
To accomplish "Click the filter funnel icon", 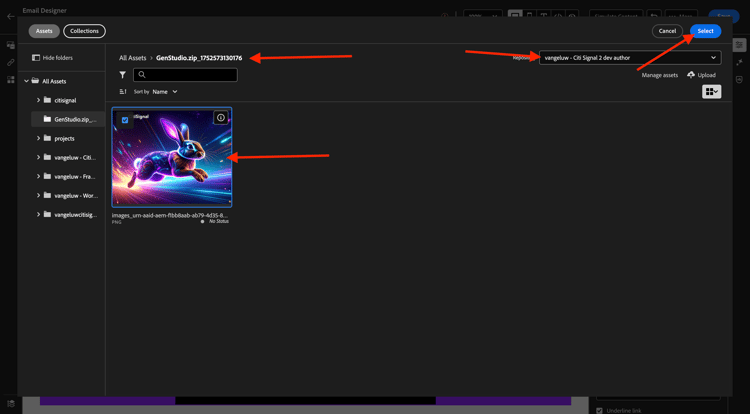I will tap(123, 75).
